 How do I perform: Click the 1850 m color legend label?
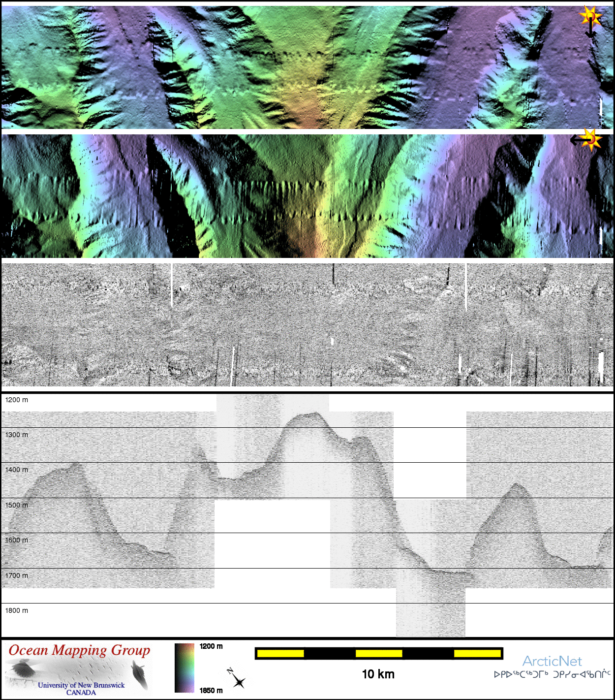click(x=211, y=691)
